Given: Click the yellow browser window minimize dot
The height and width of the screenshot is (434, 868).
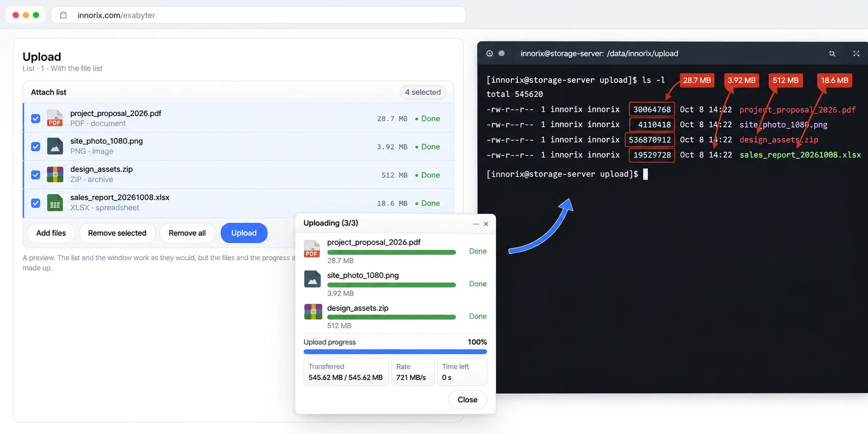Looking at the screenshot, I should [x=26, y=15].
